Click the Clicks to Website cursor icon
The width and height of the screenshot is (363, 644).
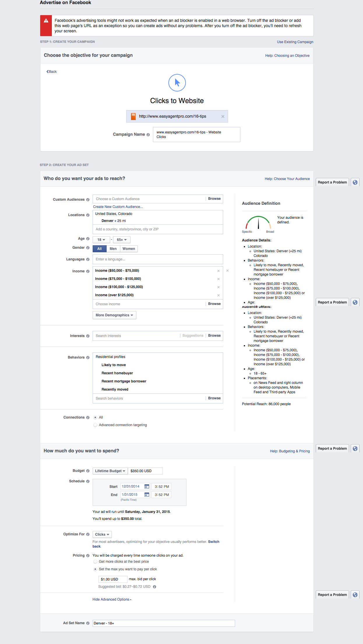coord(177,83)
